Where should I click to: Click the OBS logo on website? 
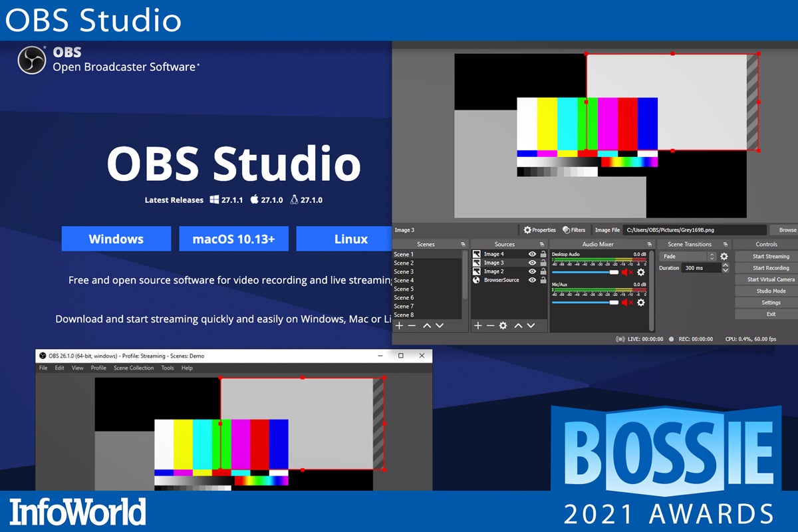point(31,61)
